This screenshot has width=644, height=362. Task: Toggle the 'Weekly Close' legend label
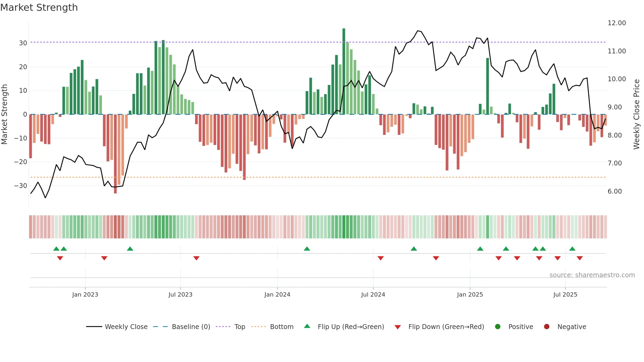tap(126, 327)
